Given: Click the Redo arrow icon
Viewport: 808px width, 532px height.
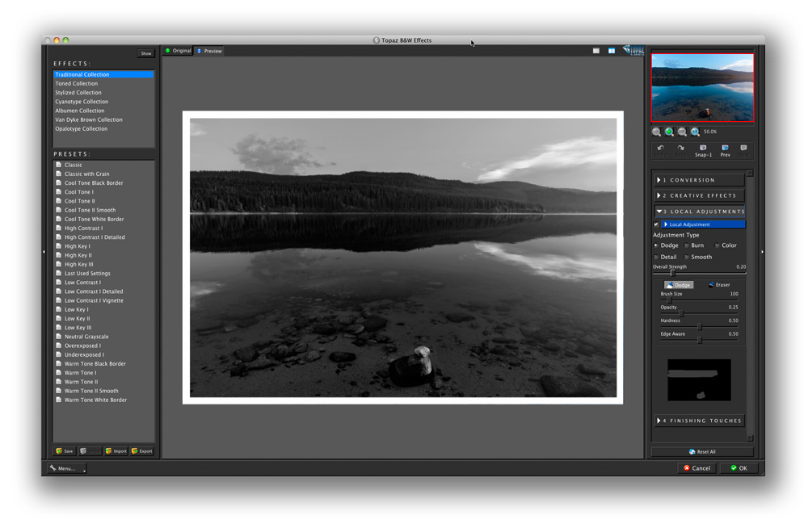Looking at the screenshot, I should point(680,150).
